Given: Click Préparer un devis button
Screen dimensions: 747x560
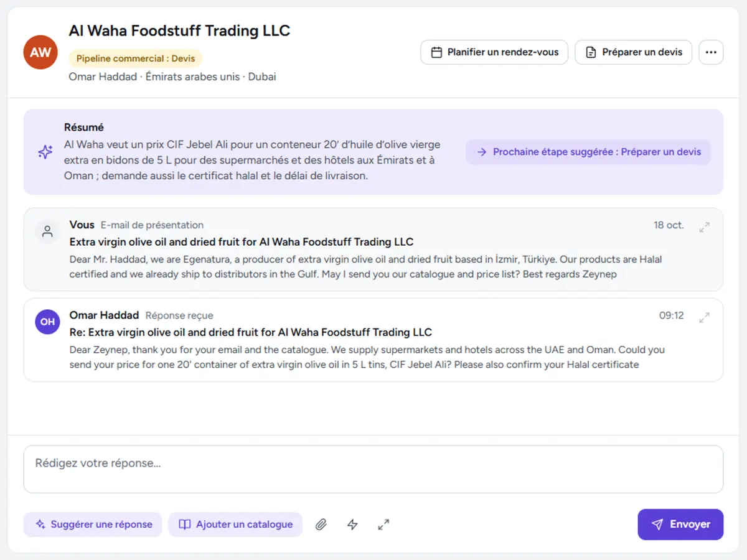Looking at the screenshot, I should click(x=634, y=52).
